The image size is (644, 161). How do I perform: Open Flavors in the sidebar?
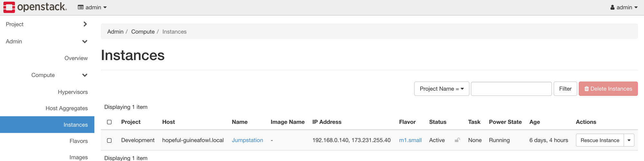click(79, 141)
